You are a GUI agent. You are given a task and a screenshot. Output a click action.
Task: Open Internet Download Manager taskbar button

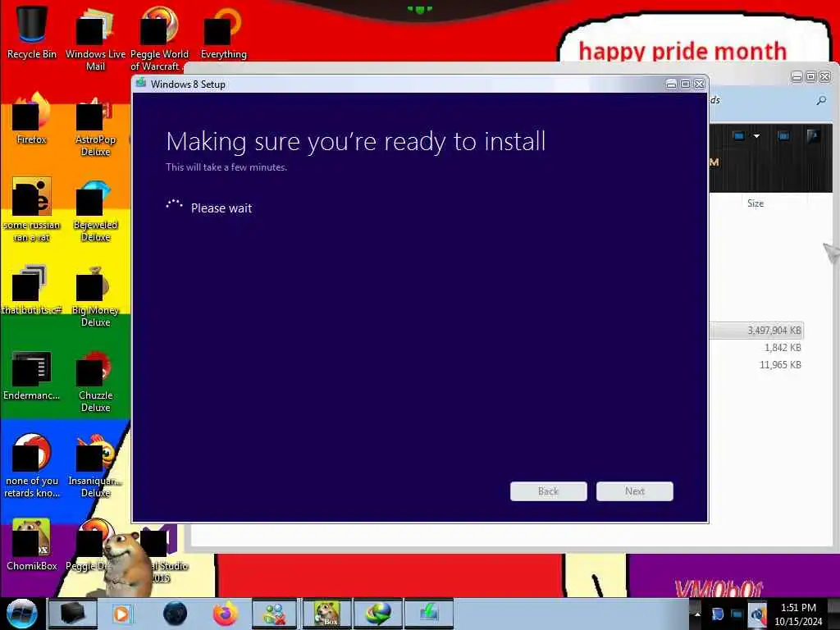[377, 614]
